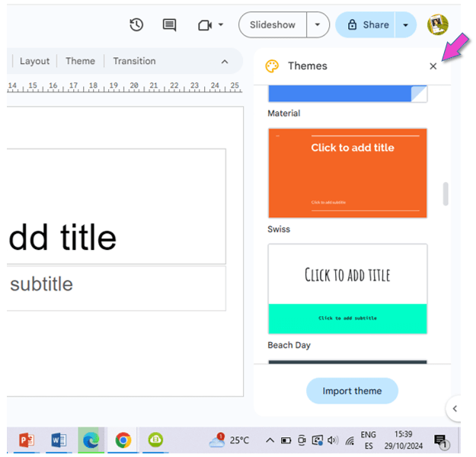Collapse the toolbar with the up chevron
The width and height of the screenshot is (476, 457).
[225, 62]
